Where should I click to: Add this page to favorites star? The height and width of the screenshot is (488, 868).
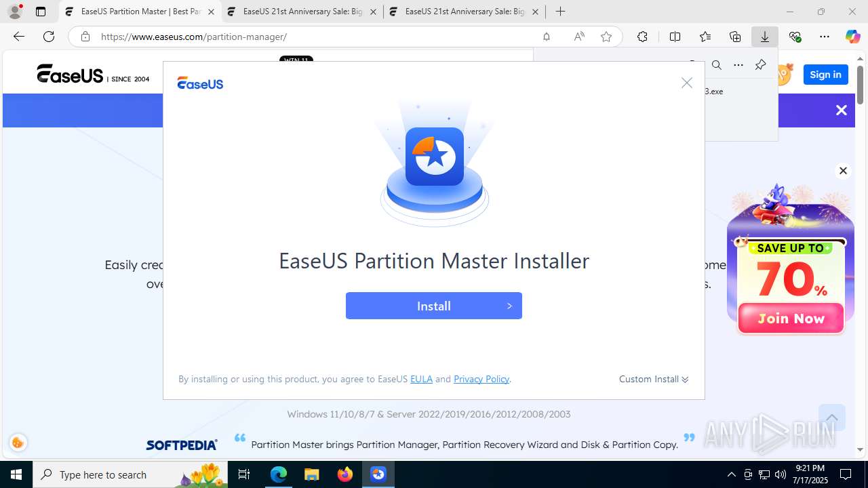(606, 37)
